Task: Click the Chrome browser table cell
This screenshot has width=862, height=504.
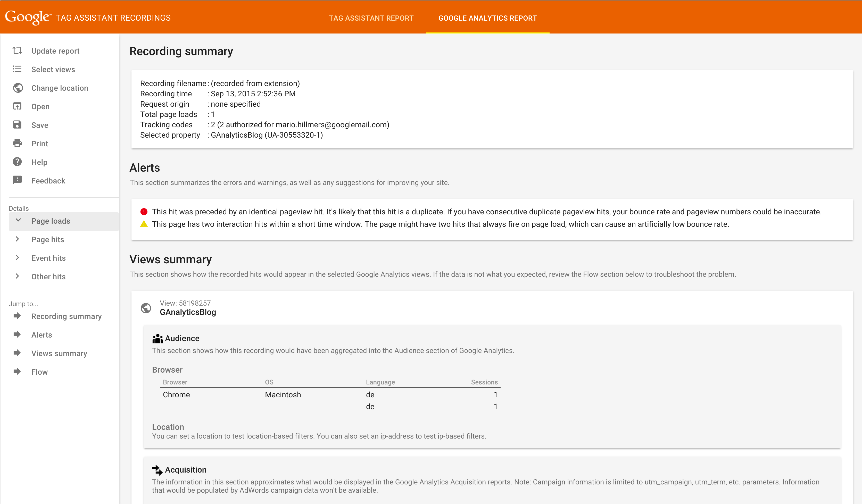Action: click(176, 394)
